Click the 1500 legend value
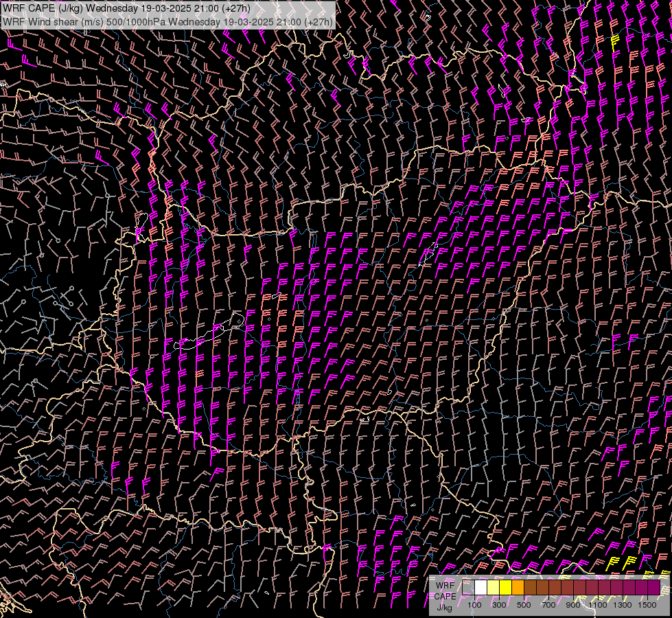 (x=647, y=605)
